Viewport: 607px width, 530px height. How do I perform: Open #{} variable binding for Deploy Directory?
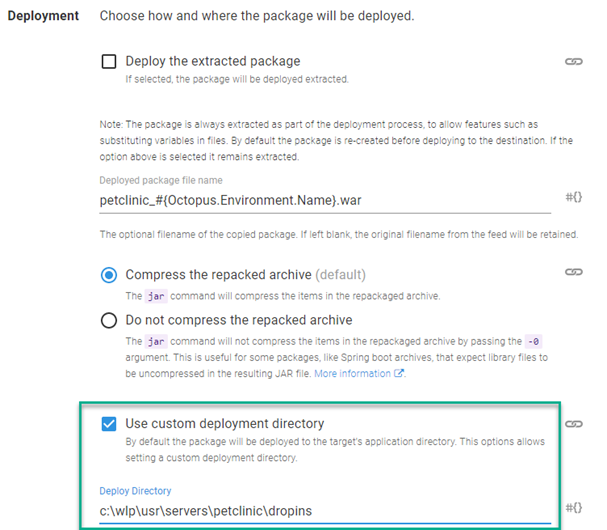[x=573, y=509]
